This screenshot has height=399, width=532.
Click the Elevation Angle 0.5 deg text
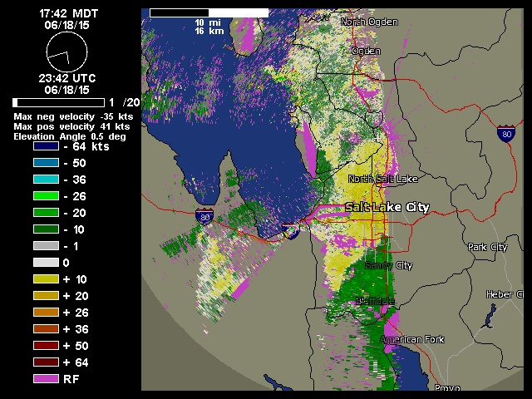[70, 136]
